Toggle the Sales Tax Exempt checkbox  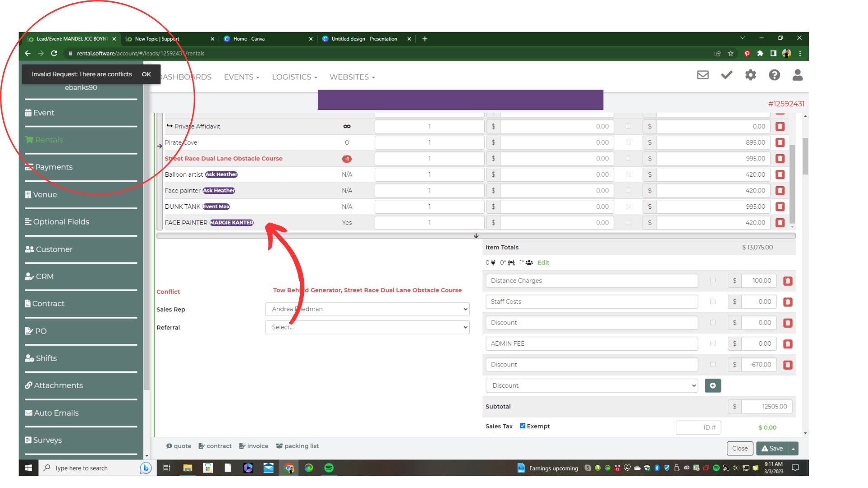(x=523, y=426)
